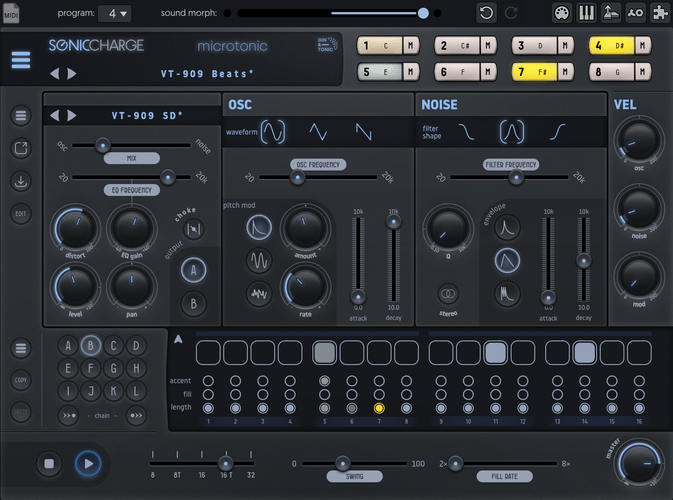Screen dimensions: 673x500
Task: Set pattern length at step 7
Action: (x=379, y=408)
